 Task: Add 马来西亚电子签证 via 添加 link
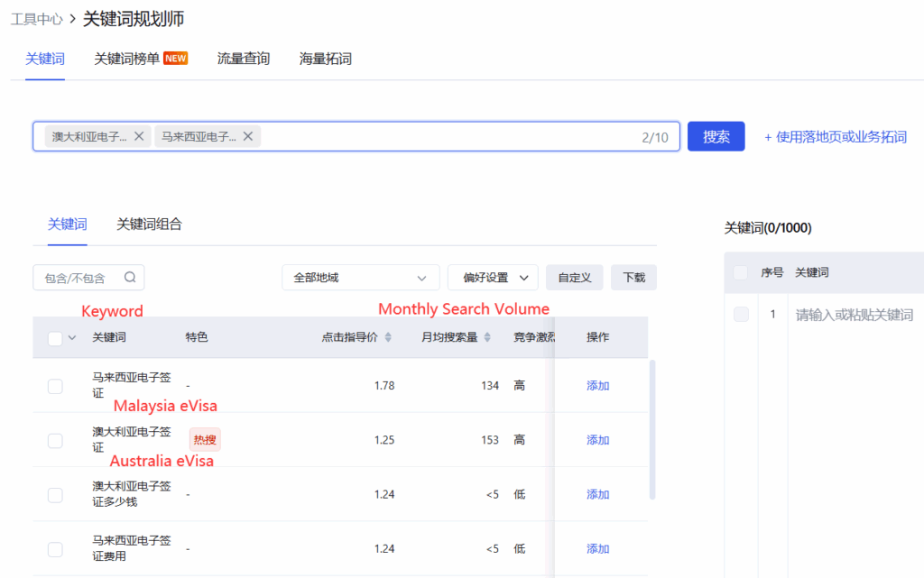click(597, 386)
